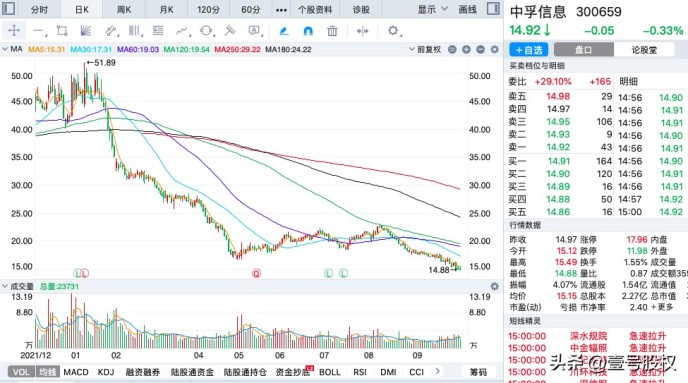Switch to the 盘口 tab

pyautogui.click(x=584, y=50)
